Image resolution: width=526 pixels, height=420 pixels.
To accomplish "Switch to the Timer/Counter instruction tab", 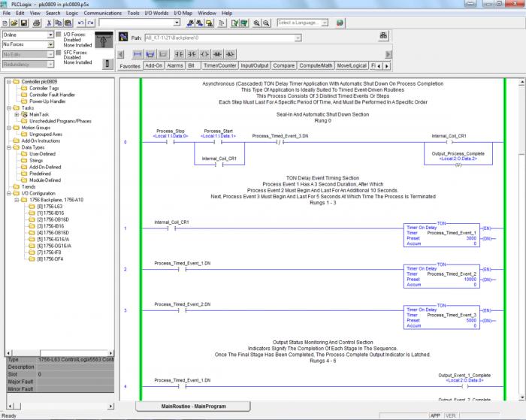I will [221, 66].
